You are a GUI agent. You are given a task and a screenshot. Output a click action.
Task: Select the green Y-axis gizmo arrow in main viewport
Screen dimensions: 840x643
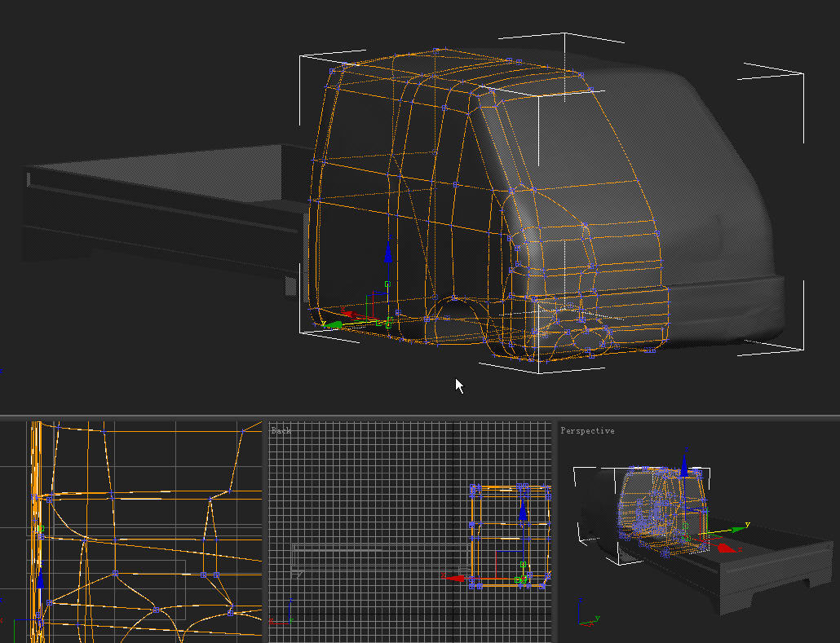[x=333, y=324]
